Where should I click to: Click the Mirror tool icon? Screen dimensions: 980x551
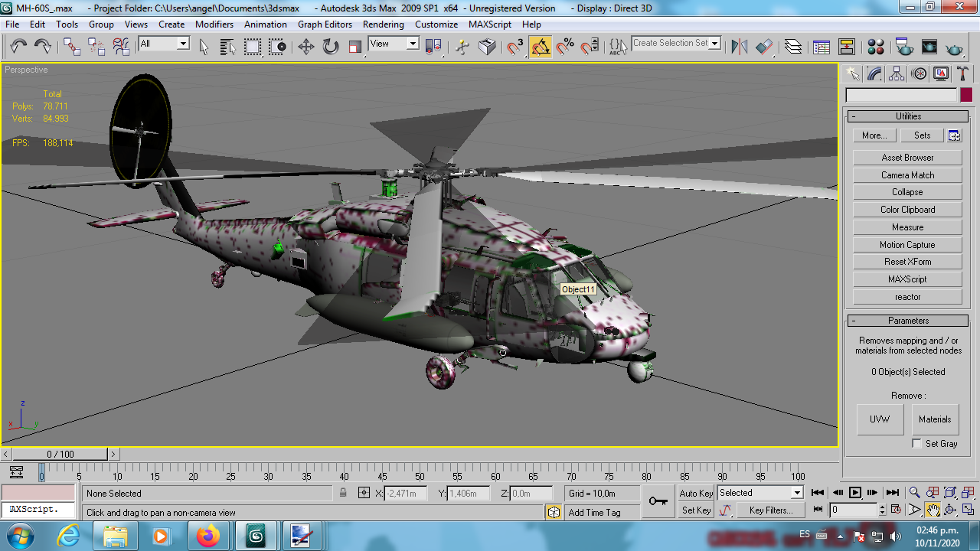[739, 47]
